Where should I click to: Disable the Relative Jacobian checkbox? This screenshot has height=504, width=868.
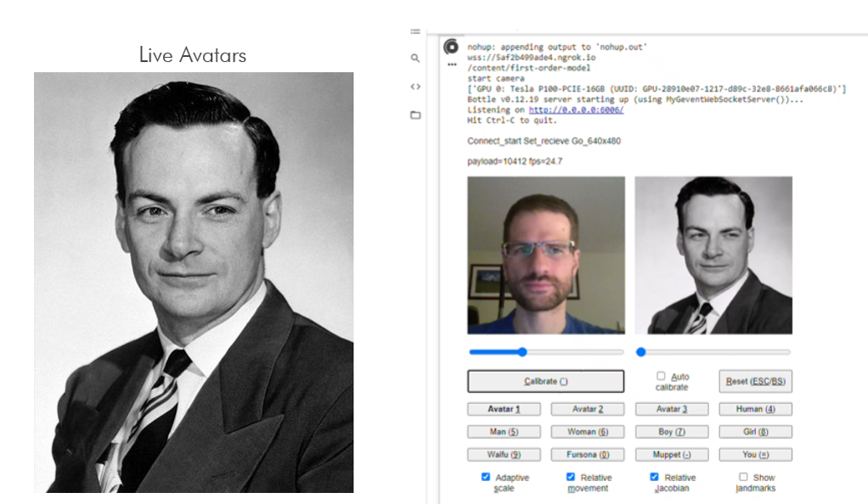[x=654, y=477]
